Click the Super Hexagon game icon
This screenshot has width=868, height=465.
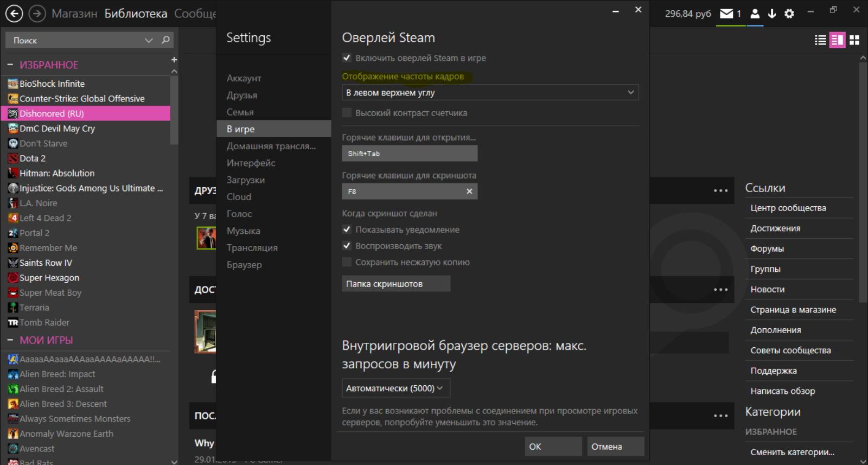[13, 277]
